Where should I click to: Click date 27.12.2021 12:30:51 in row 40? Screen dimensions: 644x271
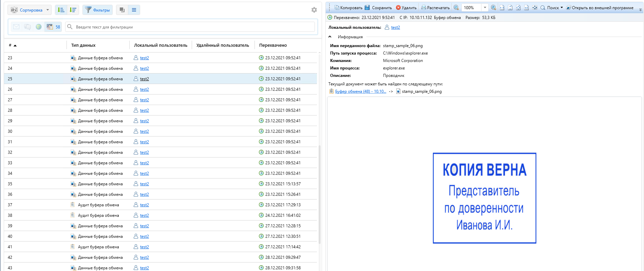[x=283, y=236]
